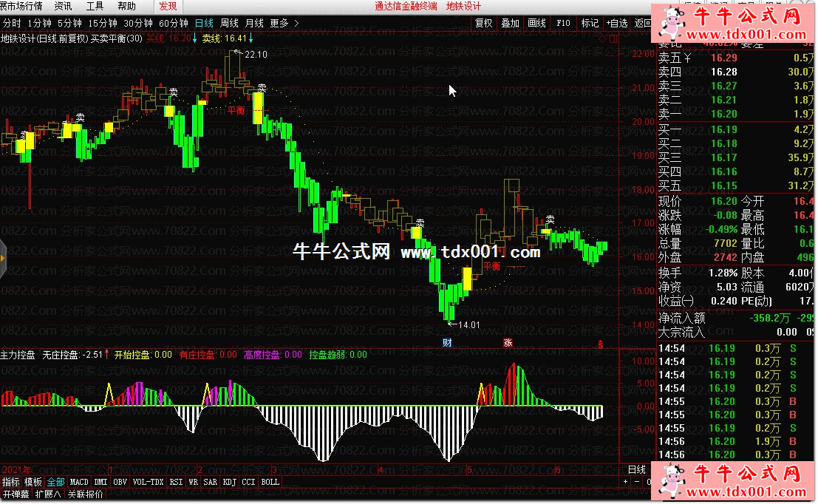Click the 卖一 price 16.20 row

click(737, 114)
